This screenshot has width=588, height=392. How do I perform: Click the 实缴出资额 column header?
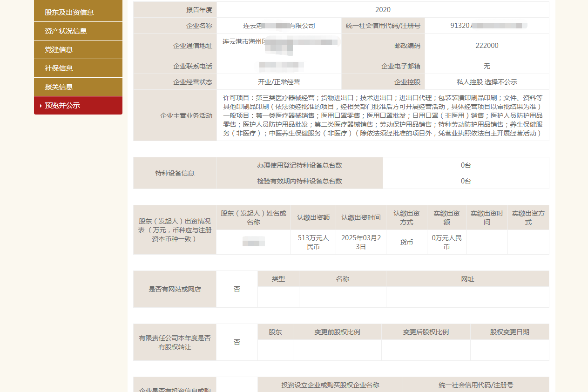pos(447,217)
